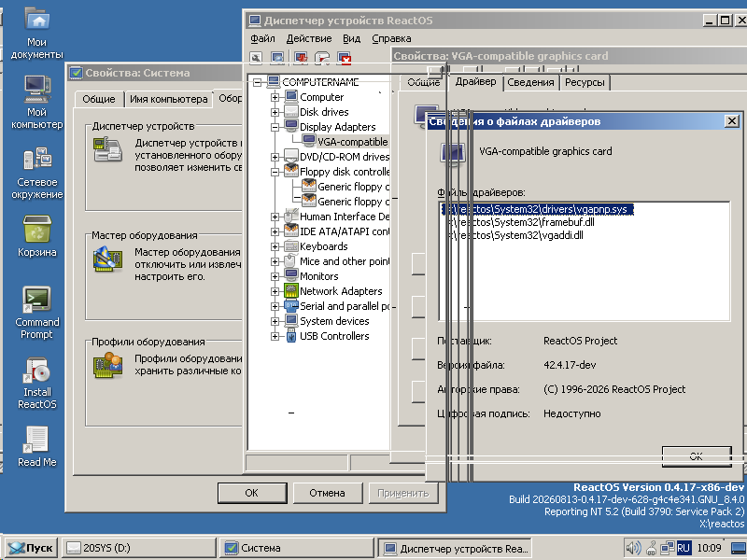Click the safely remove hardware tray icon
The width and height of the screenshot is (747, 560).
(x=652, y=548)
